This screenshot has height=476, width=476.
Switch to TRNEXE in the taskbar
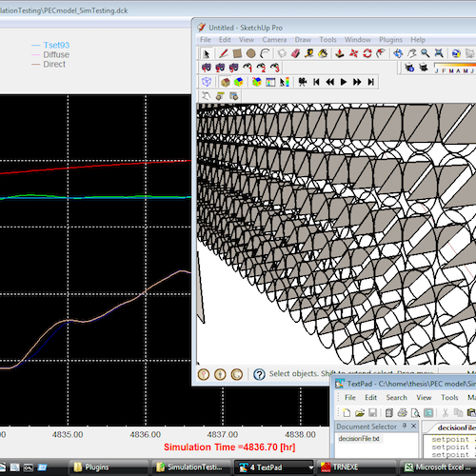point(356,467)
